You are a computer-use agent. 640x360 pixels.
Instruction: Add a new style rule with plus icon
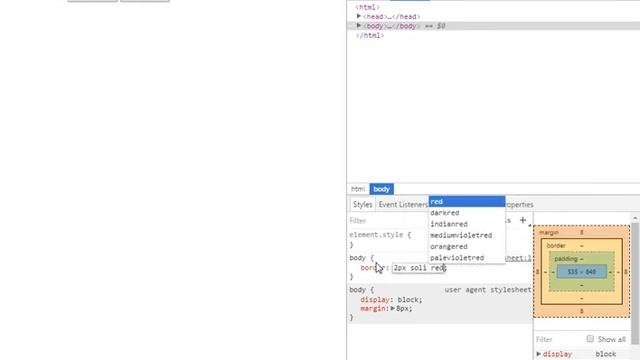[523, 220]
